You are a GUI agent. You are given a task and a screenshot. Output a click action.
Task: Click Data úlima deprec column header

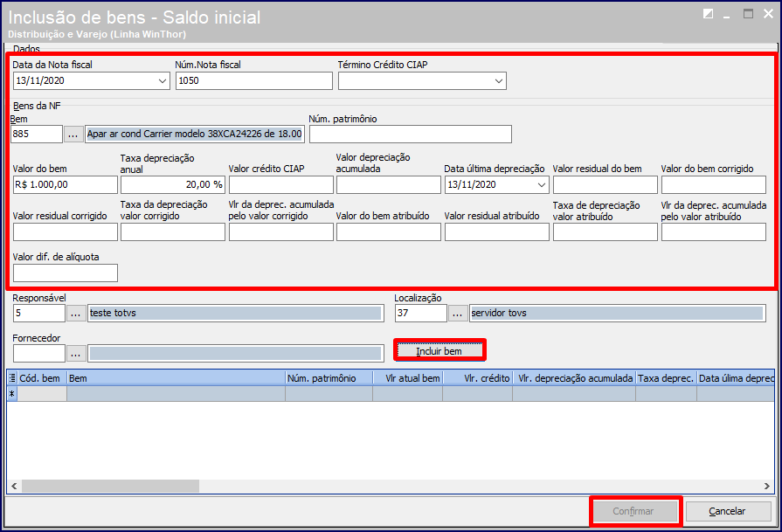point(736,378)
